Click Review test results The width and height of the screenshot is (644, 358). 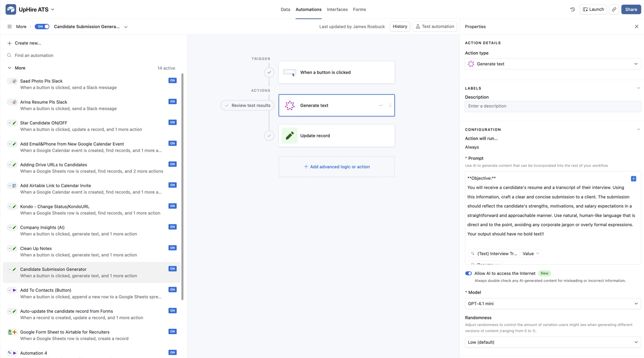coord(247,105)
